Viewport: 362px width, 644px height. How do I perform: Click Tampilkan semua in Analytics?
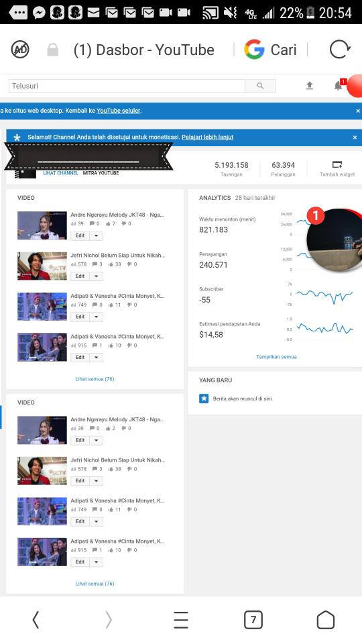click(276, 356)
